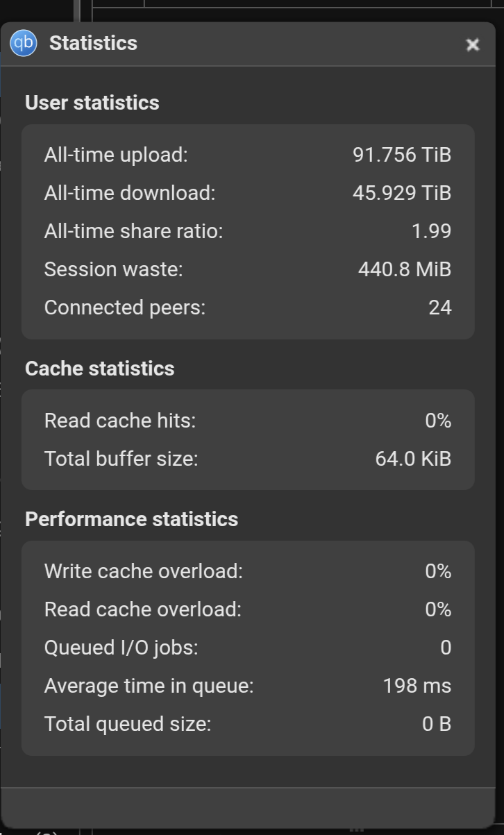Click the Write cache overload label
Image resolution: width=504 pixels, height=835 pixels.
(x=144, y=571)
